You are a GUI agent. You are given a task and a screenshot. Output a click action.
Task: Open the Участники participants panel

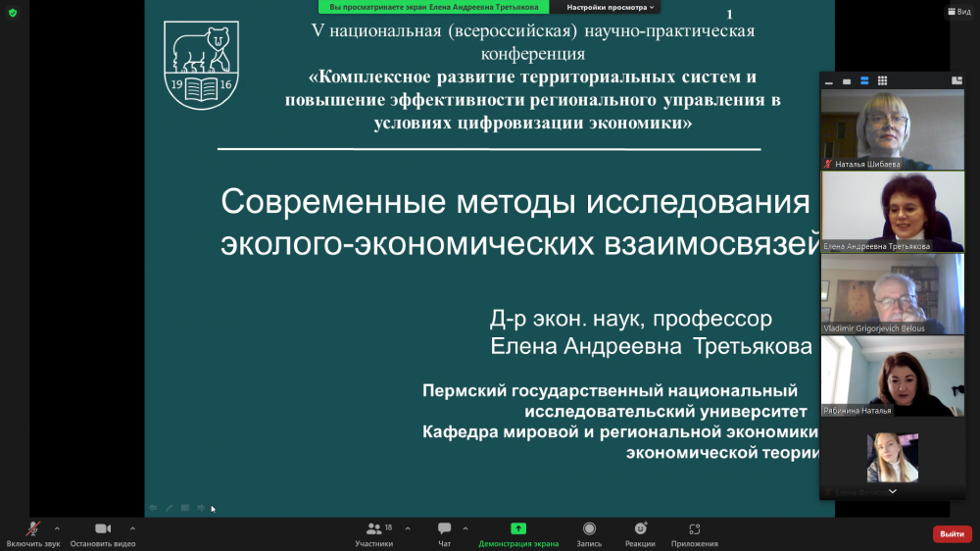click(x=373, y=533)
